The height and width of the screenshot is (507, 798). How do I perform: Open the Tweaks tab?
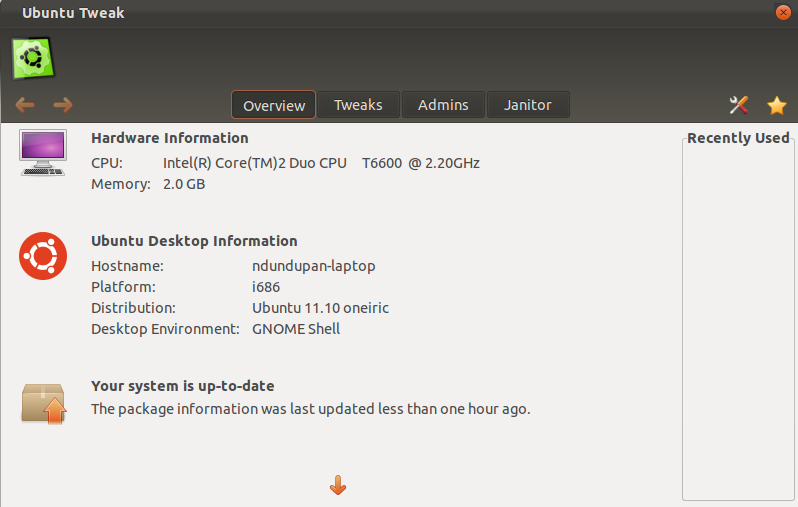(358, 105)
